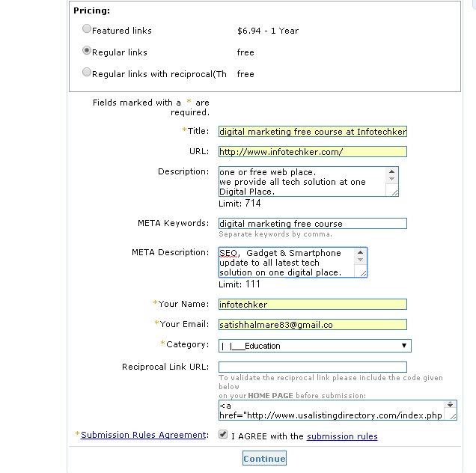Click the Continue button
This screenshot has height=473, width=476.
pos(264,458)
